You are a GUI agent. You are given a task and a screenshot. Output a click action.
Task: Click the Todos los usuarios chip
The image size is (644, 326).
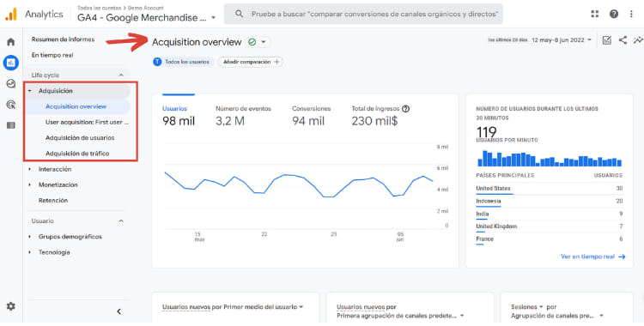coord(183,62)
